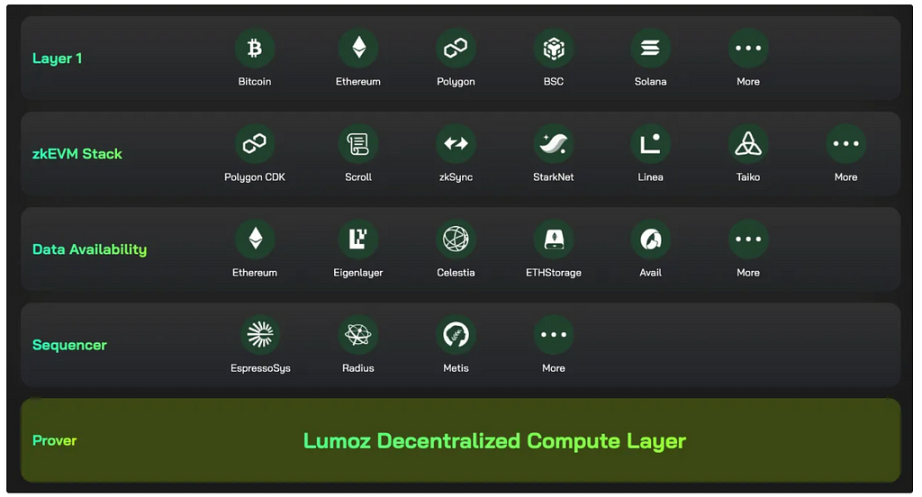
Task: Click the EspressoSys text label
Action: click(x=260, y=368)
